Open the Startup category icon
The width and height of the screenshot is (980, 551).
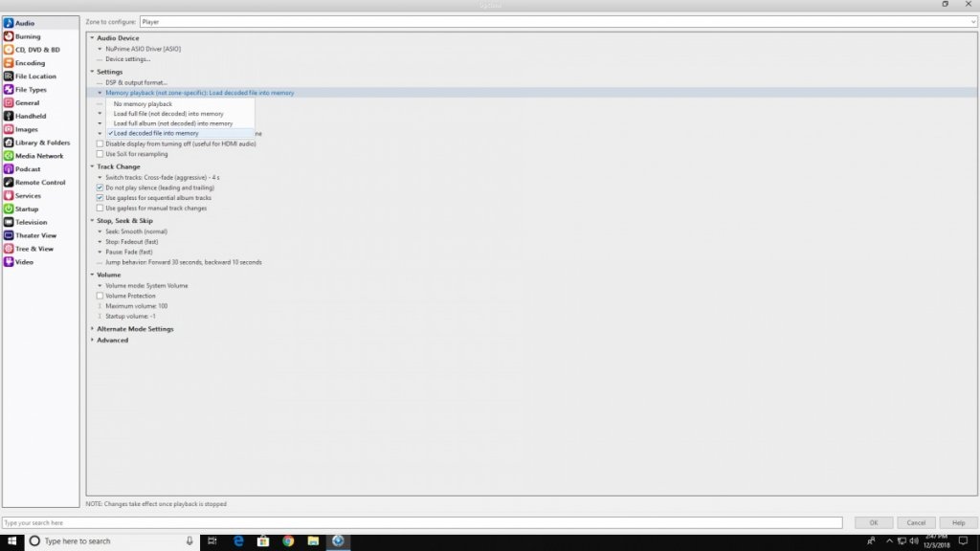click(9, 209)
